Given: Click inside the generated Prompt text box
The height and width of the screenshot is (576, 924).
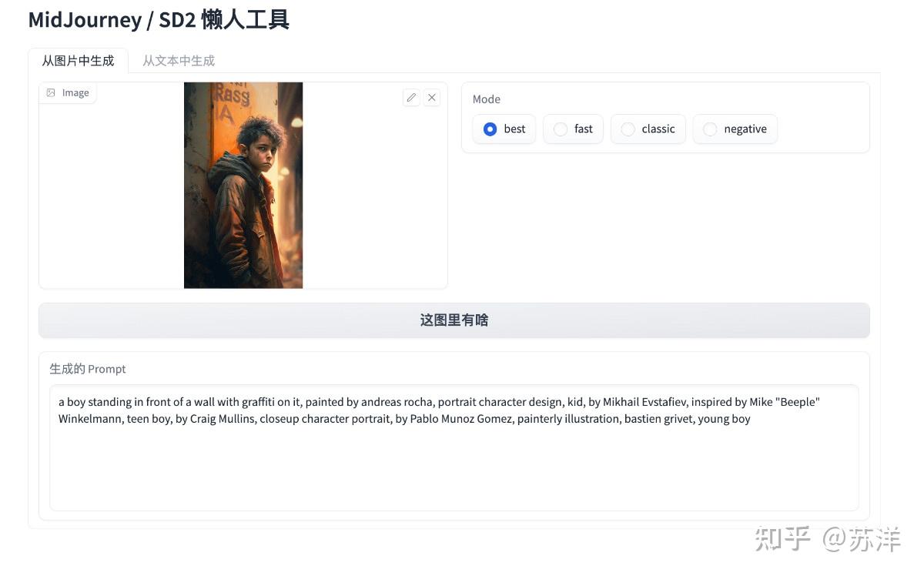Looking at the screenshot, I should (x=454, y=447).
